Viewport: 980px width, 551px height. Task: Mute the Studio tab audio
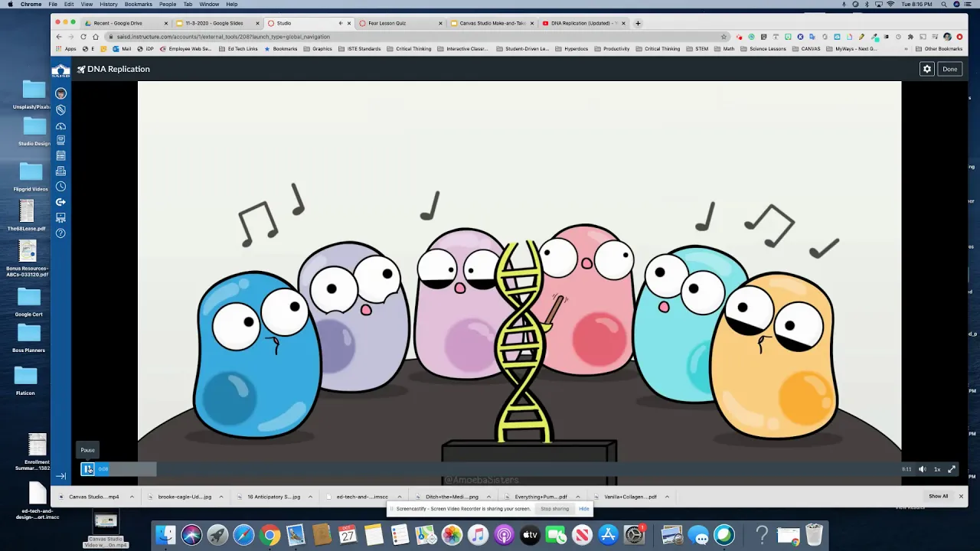339,23
